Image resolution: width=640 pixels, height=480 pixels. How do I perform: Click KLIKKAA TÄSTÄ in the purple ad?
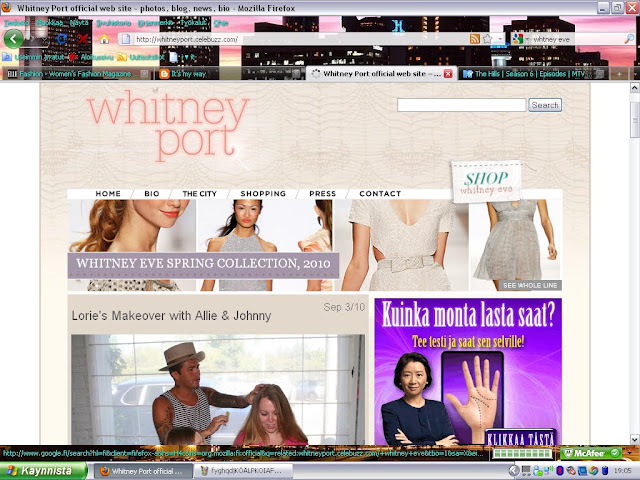click(520, 438)
